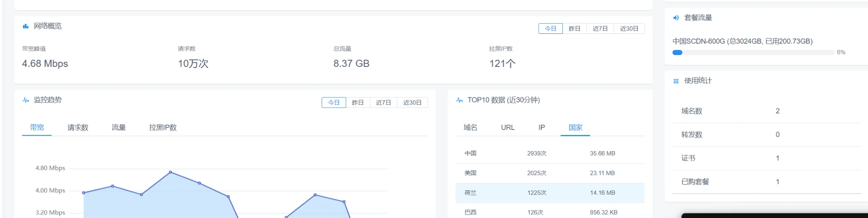The height and width of the screenshot is (218, 868).
Task: Select 昨日 in the 监控趋势 range selector
Action: (358, 102)
